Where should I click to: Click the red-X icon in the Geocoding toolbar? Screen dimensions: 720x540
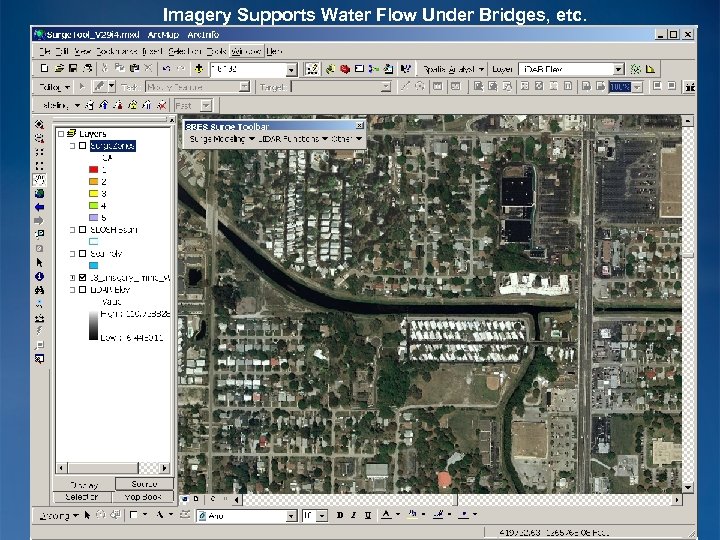(162, 105)
